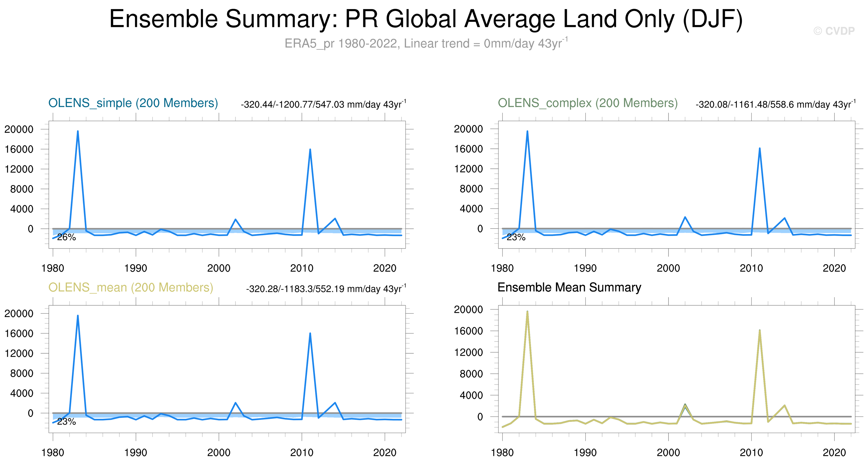Click the 23% label in OLENS_complex plot
Screen dimensions: 868x465
pos(516,237)
